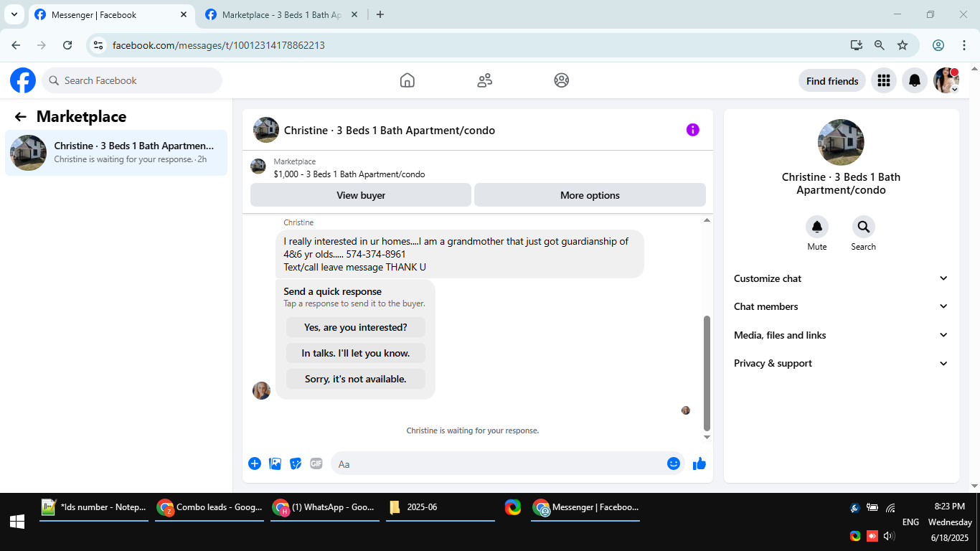This screenshot has width=980, height=551.
Task: Send a thumbs-up like
Action: click(699, 463)
